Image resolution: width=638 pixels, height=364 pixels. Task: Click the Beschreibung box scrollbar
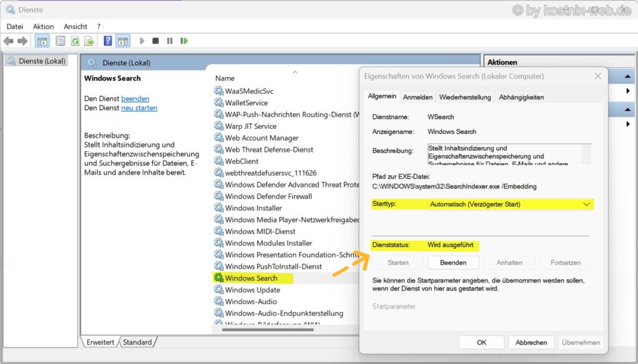pyautogui.click(x=586, y=154)
